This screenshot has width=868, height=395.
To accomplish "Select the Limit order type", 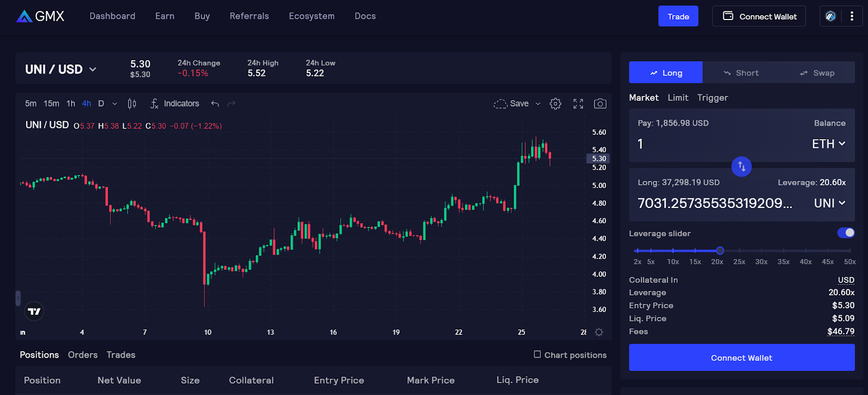I will point(678,98).
